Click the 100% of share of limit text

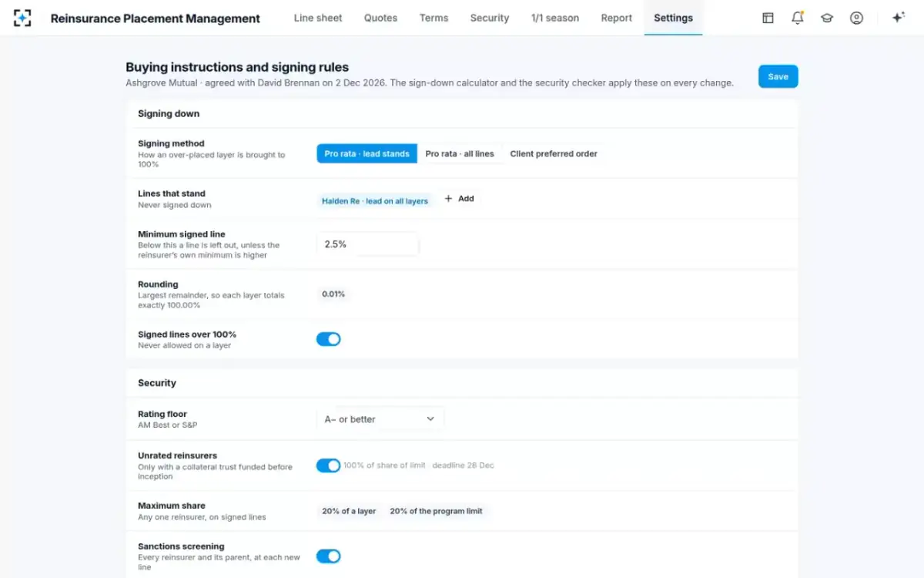click(x=384, y=465)
